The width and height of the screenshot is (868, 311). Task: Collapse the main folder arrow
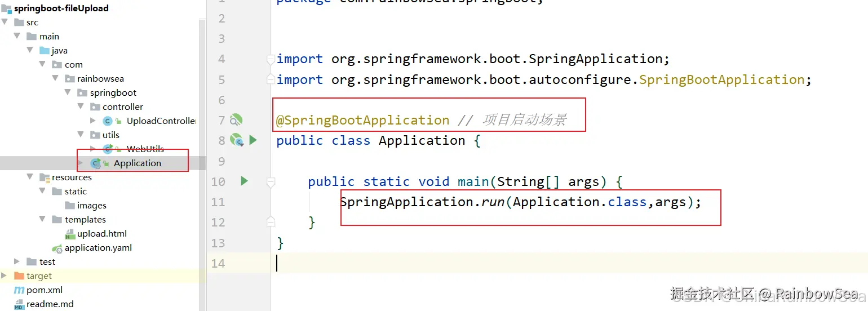click(17, 37)
